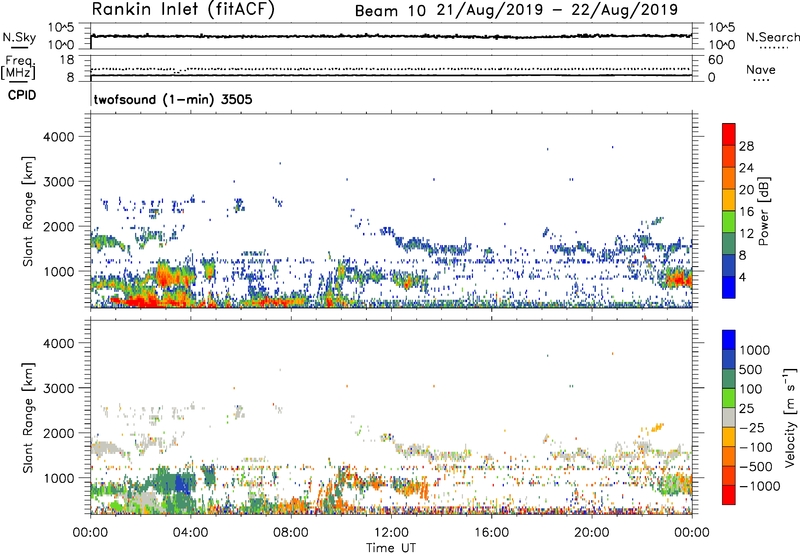Click the 4000 km tick on power panel
Image resolution: width=800 pixels, height=554 pixels.
pos(59,137)
